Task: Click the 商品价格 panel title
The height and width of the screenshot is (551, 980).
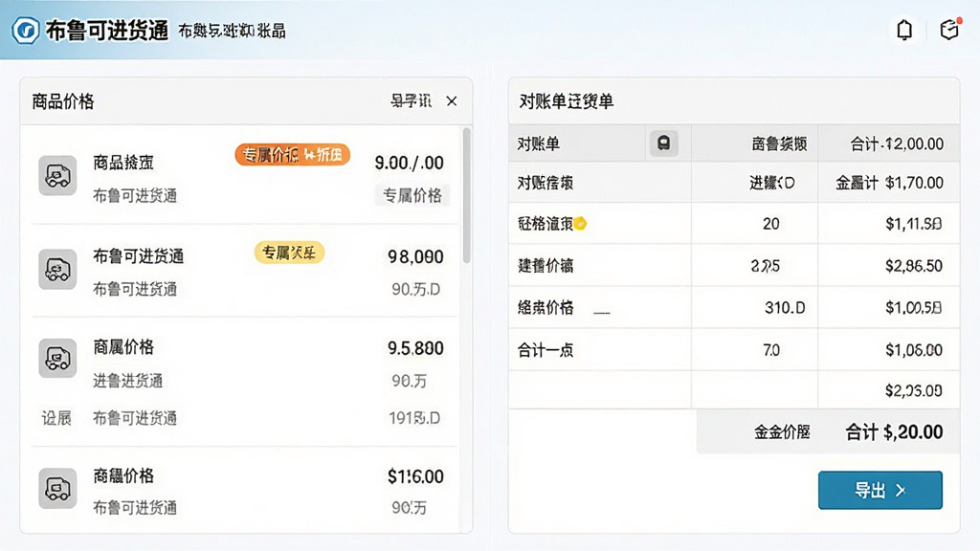Action: pos(63,101)
